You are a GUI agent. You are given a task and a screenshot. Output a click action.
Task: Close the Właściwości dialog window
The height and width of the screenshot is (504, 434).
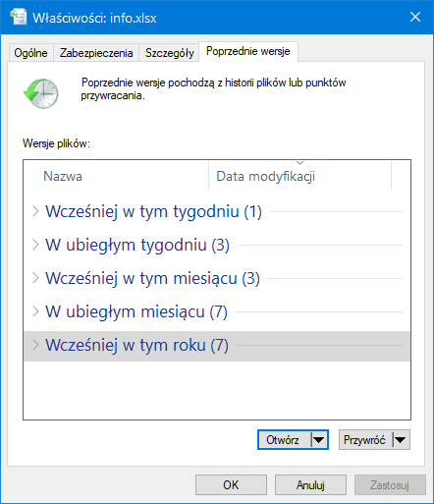coord(415,17)
